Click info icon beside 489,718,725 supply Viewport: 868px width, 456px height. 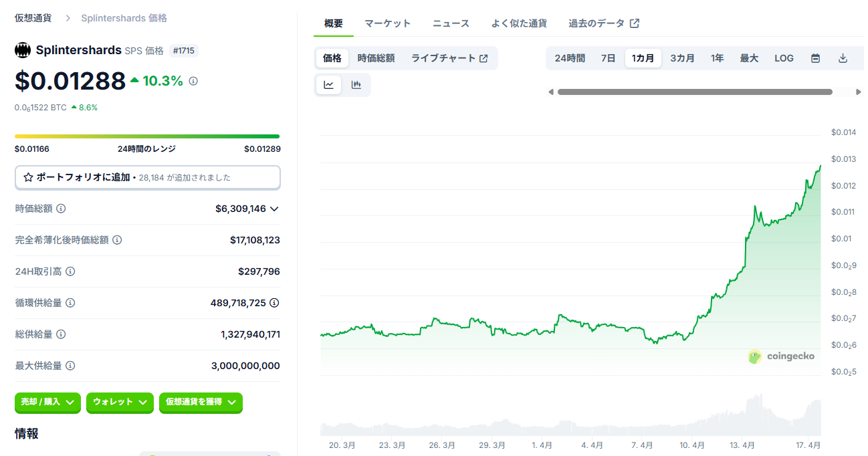pyautogui.click(x=274, y=303)
